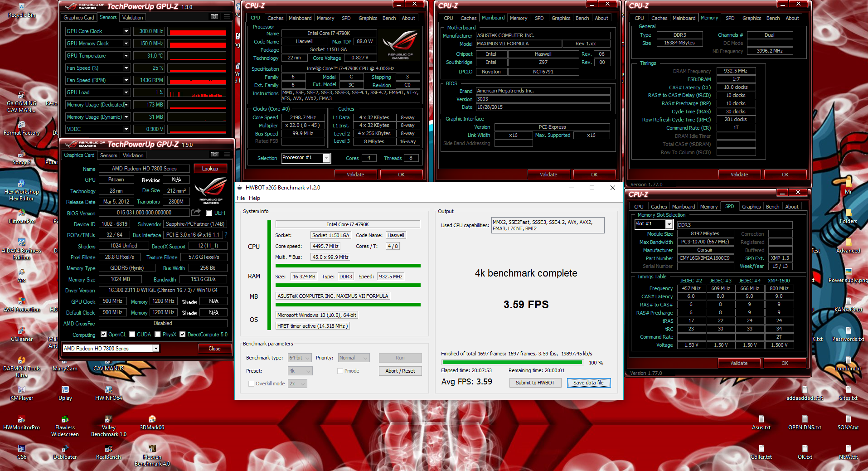
Task: Open DAEMON Tools Ultra icon
Action: pos(21,367)
